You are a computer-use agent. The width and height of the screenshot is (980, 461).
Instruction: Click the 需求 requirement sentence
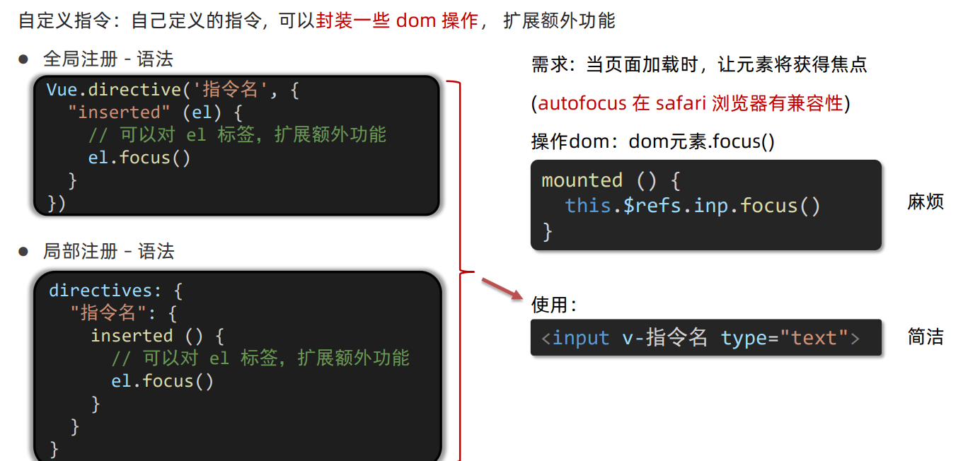[x=699, y=65]
